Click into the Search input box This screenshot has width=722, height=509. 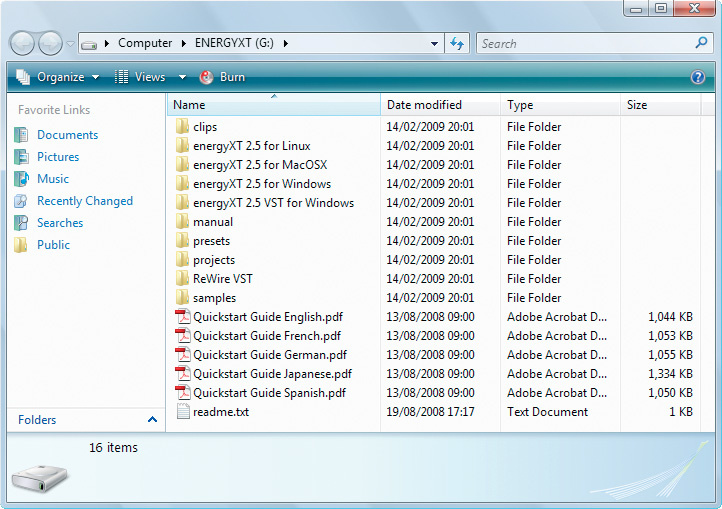tap(585, 43)
